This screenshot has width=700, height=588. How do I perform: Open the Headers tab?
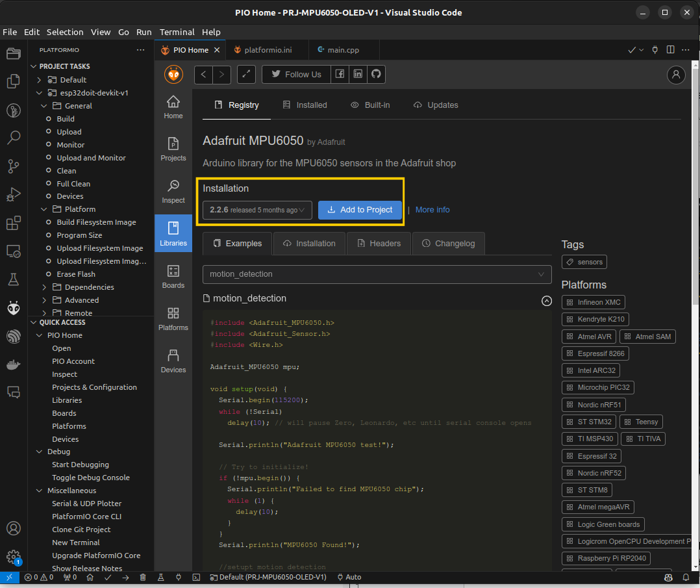coord(379,244)
